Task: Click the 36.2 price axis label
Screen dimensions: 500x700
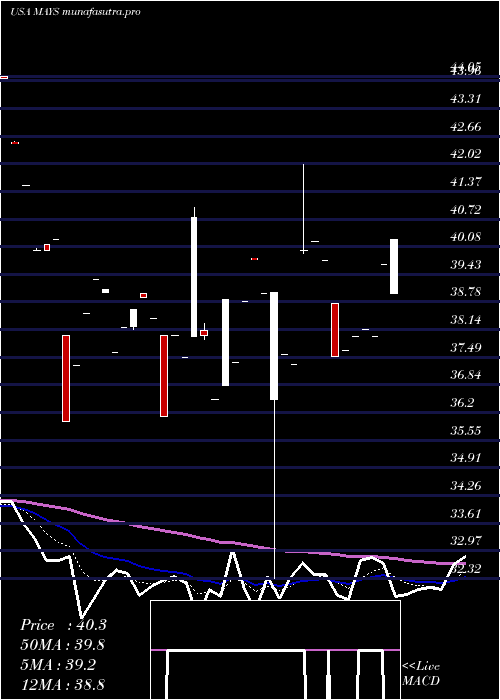Action: [462, 403]
